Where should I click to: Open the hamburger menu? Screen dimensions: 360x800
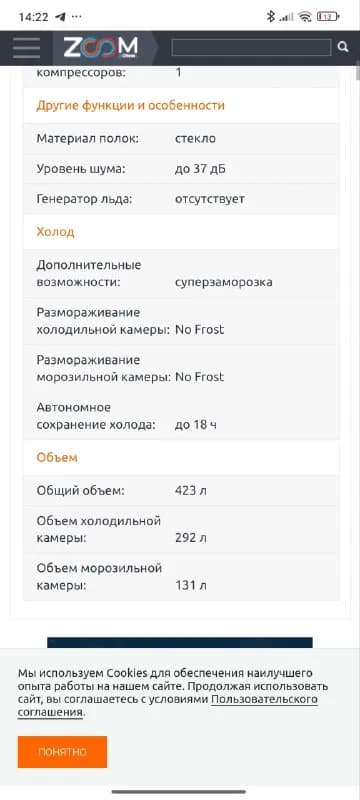(x=27, y=48)
